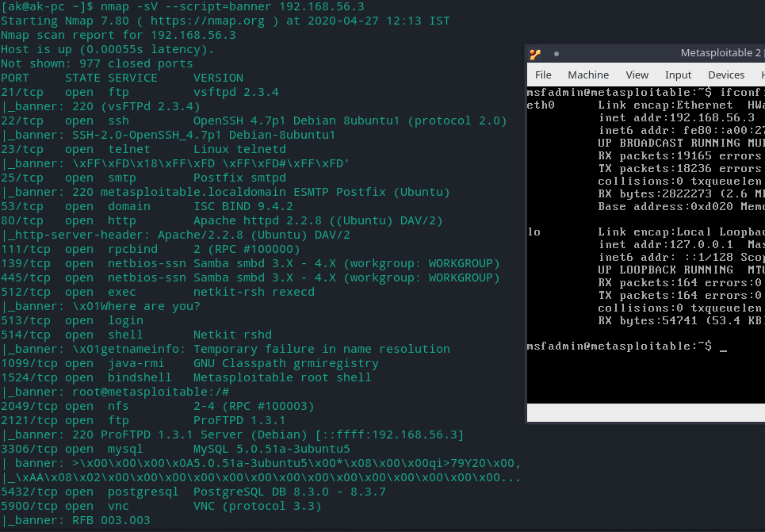Click the ProFTPD 1.3.1 Server (Debian) banner line

(233, 434)
